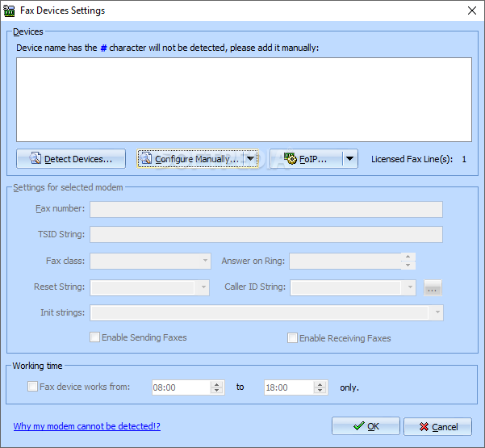Click the FoIP button
Viewport: 485px width, 448px height.
pos(306,159)
